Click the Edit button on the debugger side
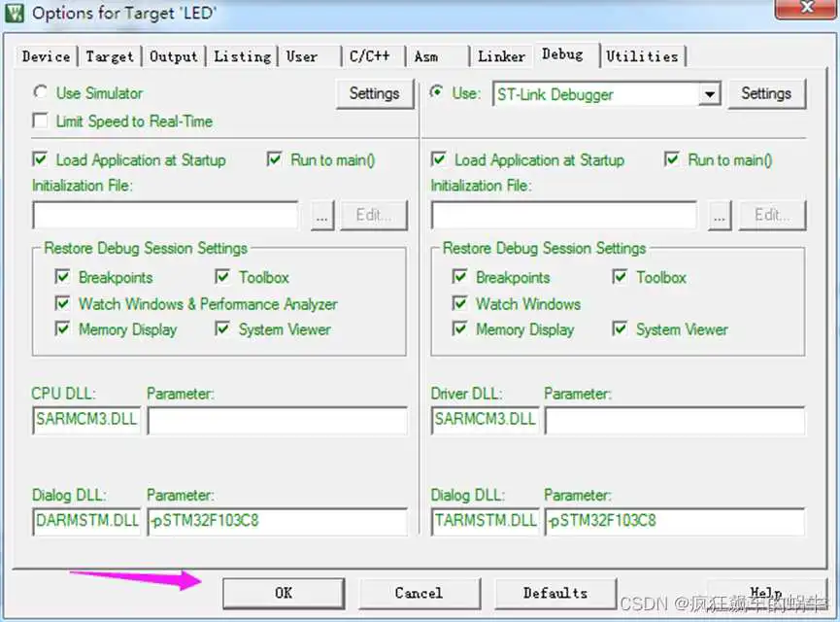Viewport: 840px width, 622px height. 772,215
